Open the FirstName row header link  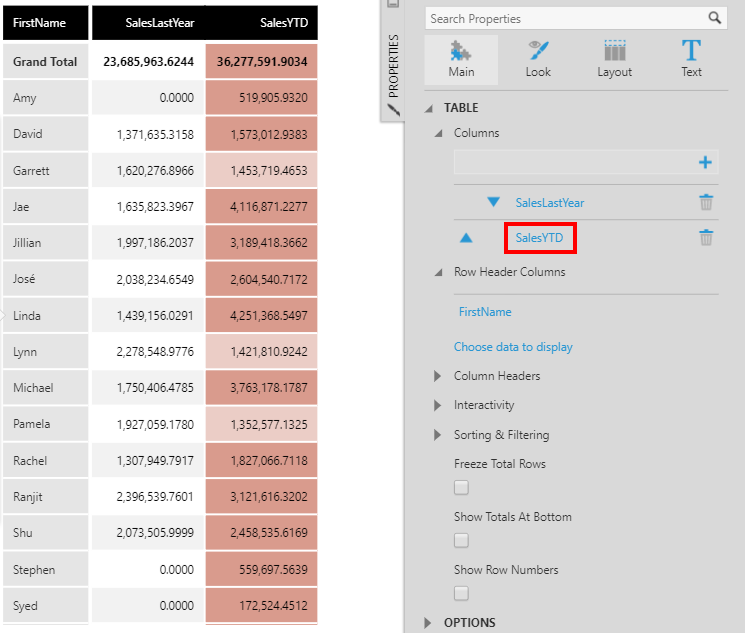[485, 312]
